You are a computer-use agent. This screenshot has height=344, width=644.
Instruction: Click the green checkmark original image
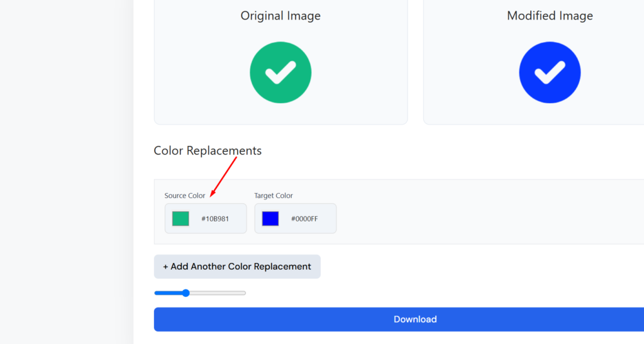[x=280, y=73]
